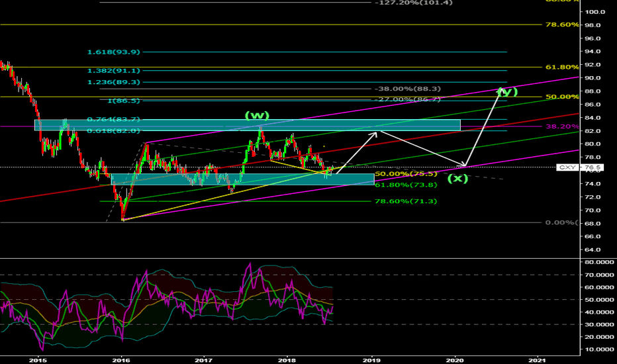Image resolution: width=617 pixels, height=364 pixels.
Task: Click the 1(86.5) extension label
Action: (x=124, y=101)
